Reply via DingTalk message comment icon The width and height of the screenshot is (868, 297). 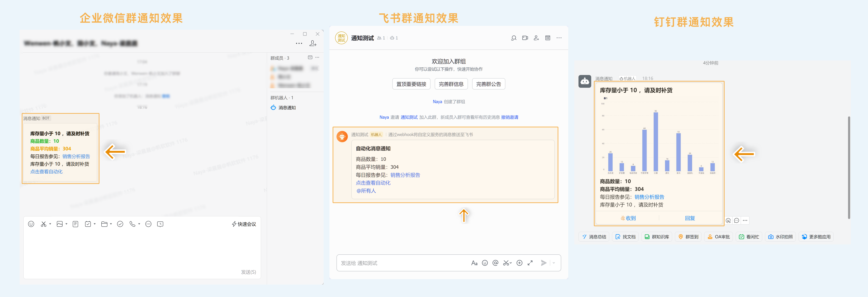tap(737, 220)
